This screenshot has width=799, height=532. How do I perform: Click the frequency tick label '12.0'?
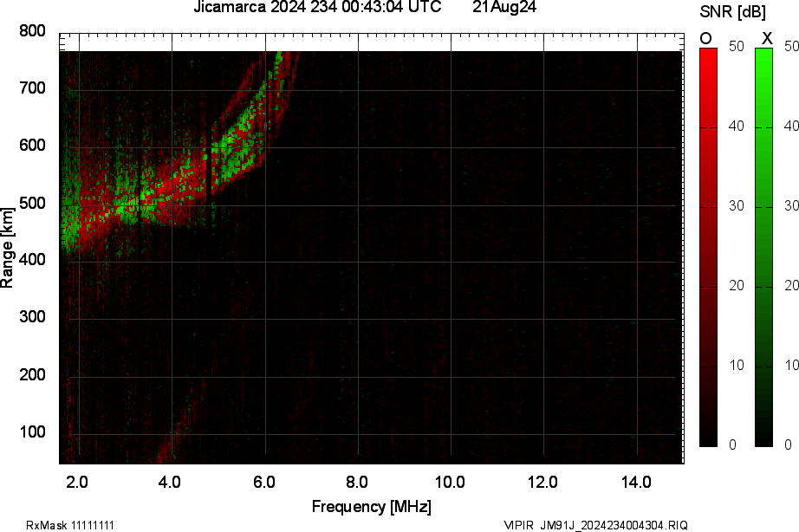tap(542, 482)
